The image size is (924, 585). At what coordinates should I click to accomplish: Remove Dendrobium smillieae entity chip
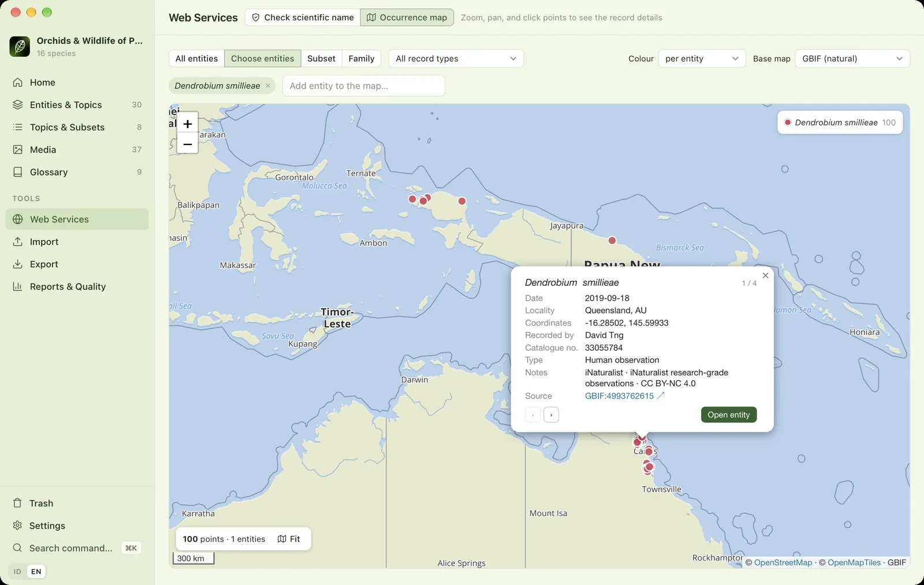tap(268, 86)
